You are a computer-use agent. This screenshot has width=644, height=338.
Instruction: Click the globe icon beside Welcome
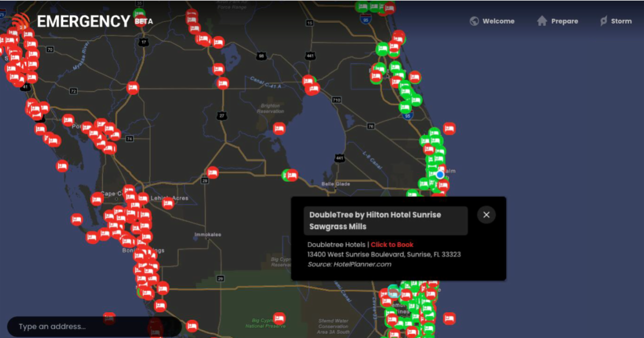(474, 21)
